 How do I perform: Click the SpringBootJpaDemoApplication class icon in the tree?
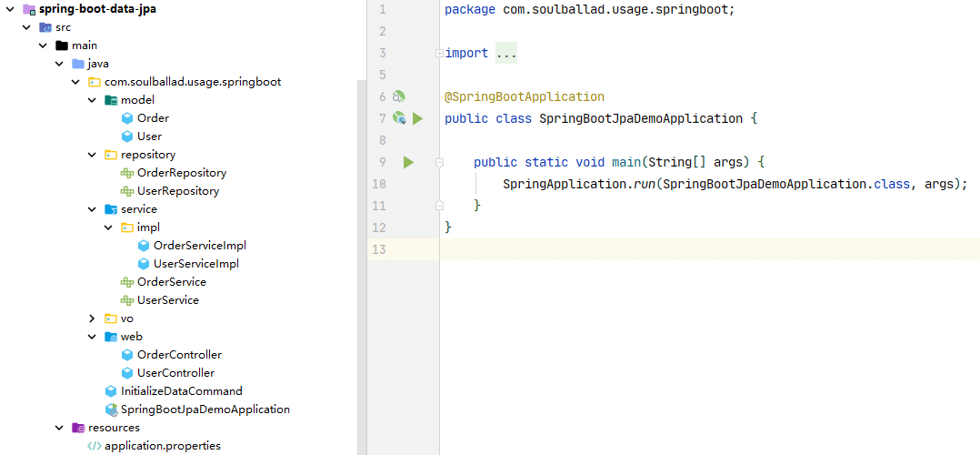[111, 409]
